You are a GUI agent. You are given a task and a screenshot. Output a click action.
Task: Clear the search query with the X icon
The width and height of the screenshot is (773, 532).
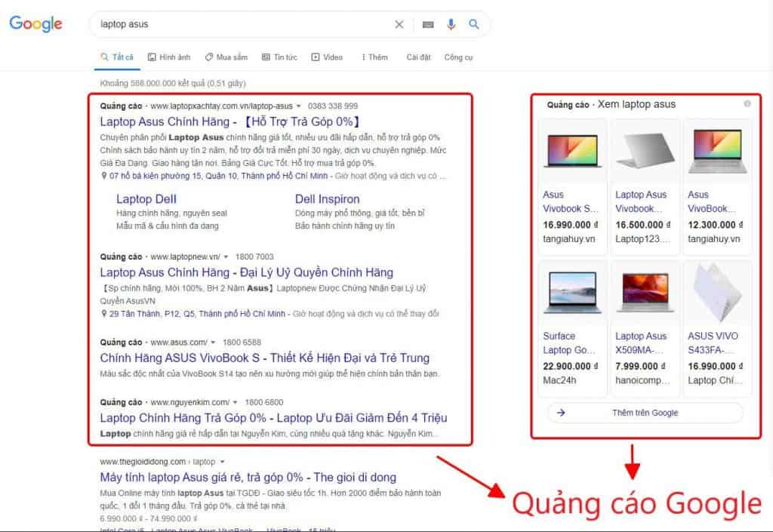point(399,23)
